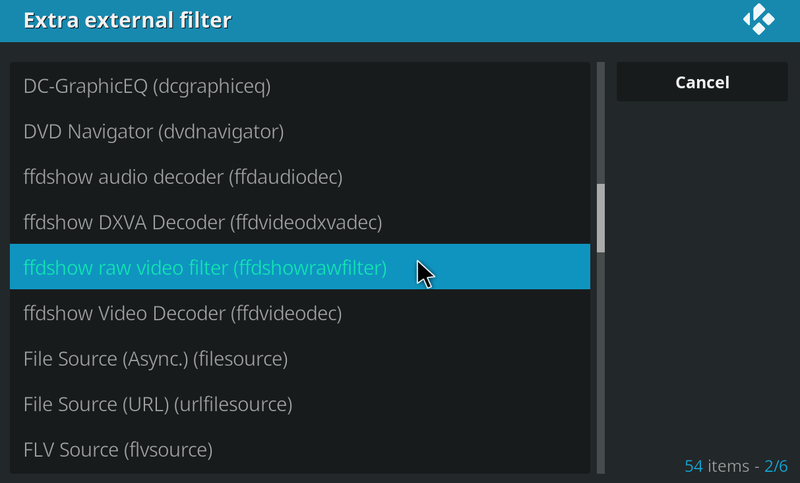
Task: Click the Kodi logo icon
Action: [x=759, y=20]
